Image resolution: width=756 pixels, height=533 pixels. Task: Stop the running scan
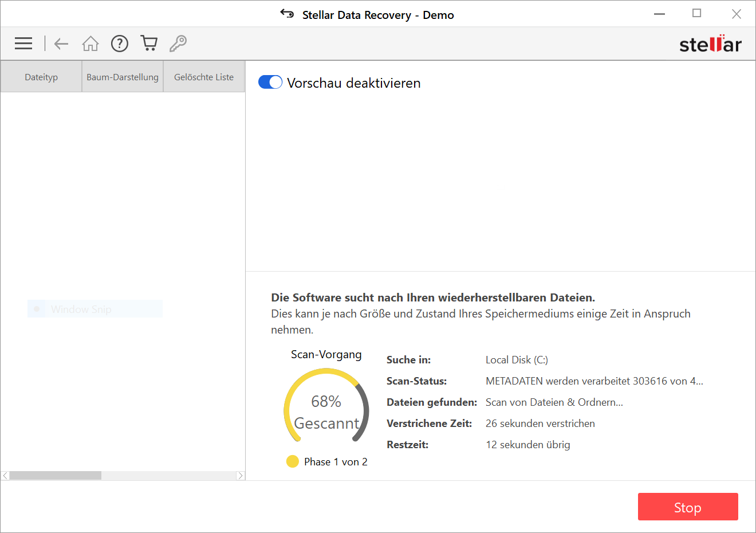pyautogui.click(x=688, y=507)
